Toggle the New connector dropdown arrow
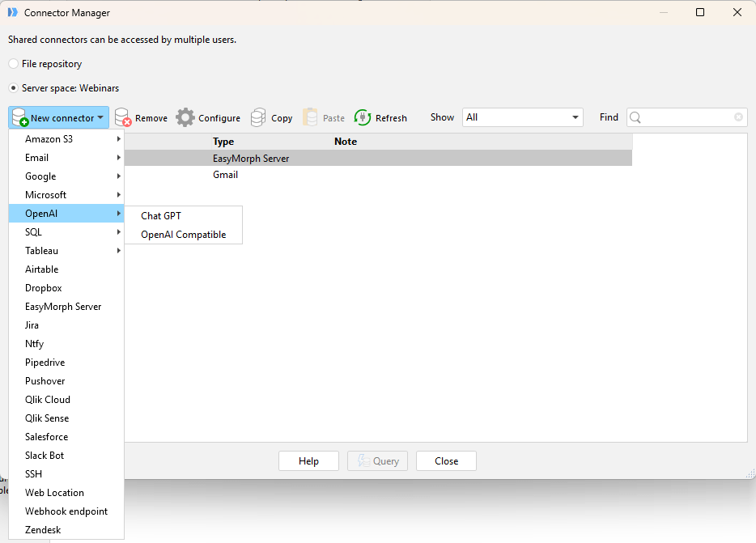Image resolution: width=756 pixels, height=543 pixels. 100,117
